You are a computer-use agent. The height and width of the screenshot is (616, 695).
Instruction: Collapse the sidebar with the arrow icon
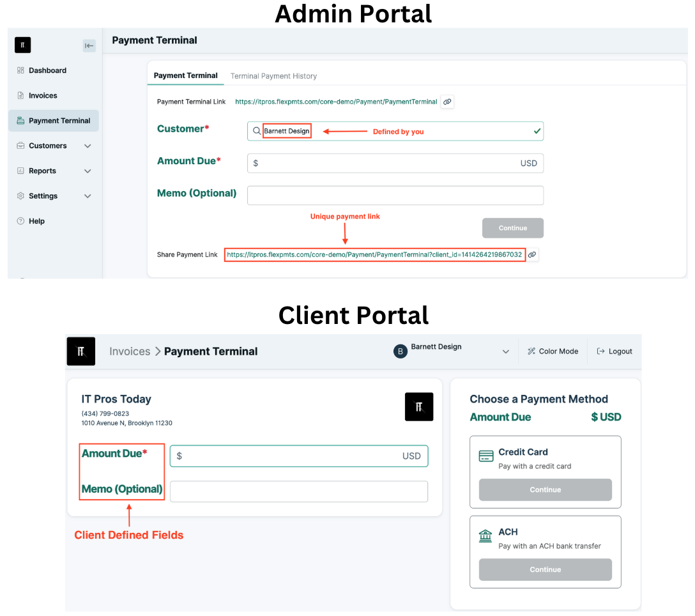pos(89,45)
